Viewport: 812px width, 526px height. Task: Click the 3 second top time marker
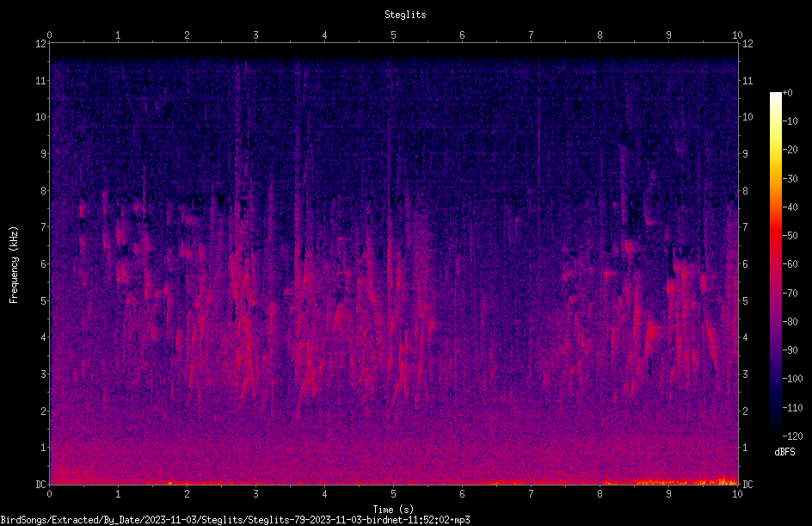tap(255, 35)
